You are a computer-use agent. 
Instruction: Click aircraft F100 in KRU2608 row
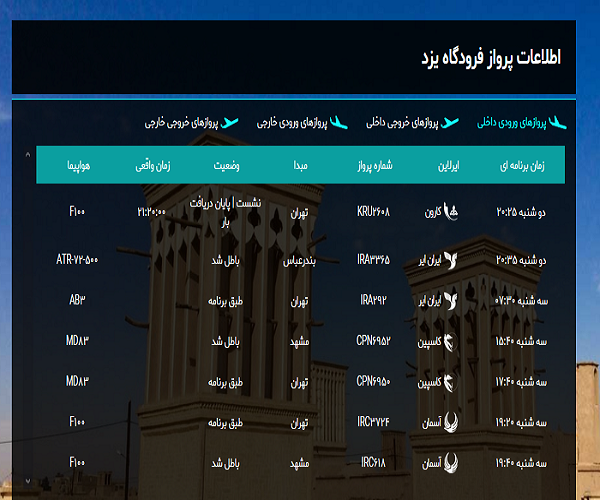77,211
